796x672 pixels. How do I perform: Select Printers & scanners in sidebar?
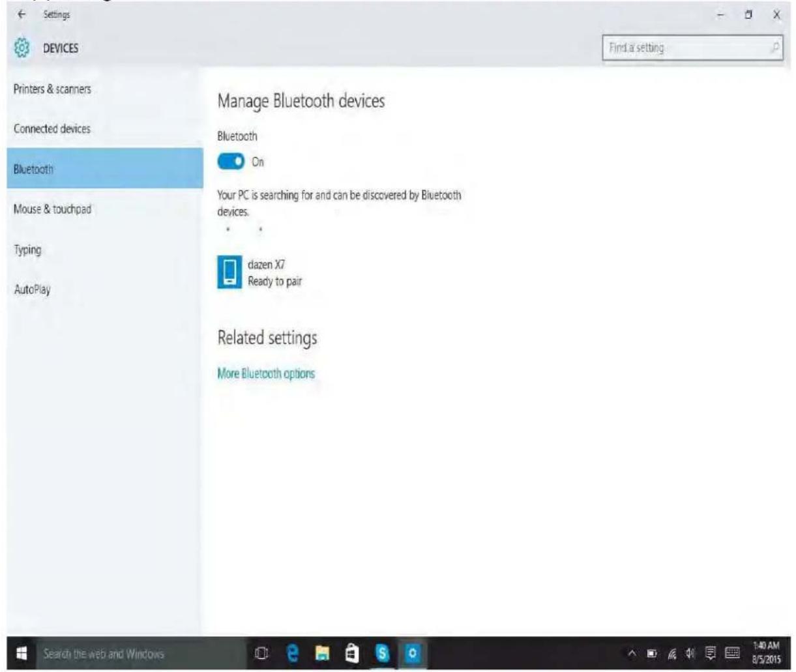click(52, 89)
